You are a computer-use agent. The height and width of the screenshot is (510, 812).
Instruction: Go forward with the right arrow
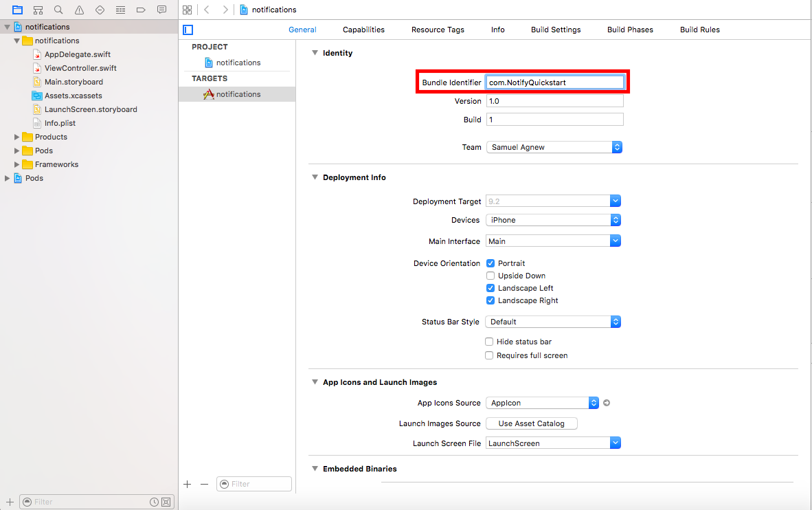coord(225,10)
